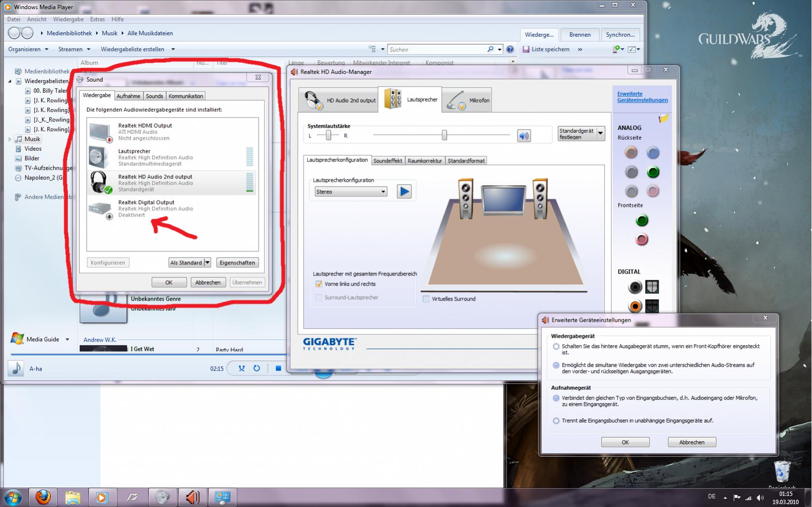Screen dimensions: 812x507
Task: Select simultaneous two audio streams option
Action: pyautogui.click(x=556, y=365)
